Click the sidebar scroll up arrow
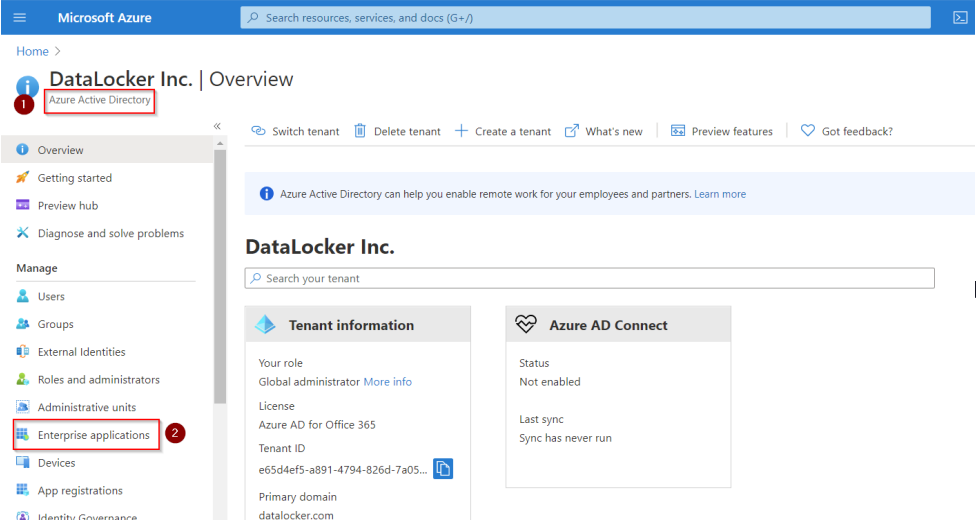976x525 pixels. click(220, 143)
